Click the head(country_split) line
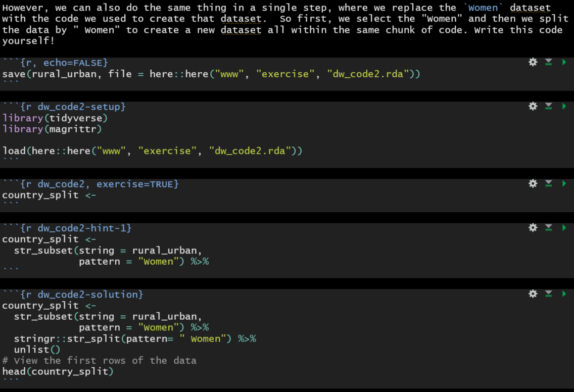Viewport: 574px width, 392px height. click(x=58, y=372)
